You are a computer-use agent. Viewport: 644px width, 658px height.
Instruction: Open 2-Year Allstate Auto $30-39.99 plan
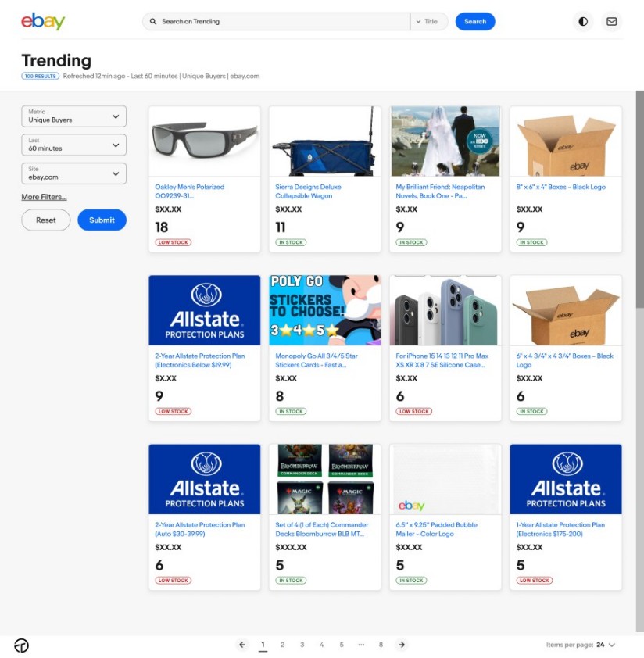pyautogui.click(x=200, y=529)
